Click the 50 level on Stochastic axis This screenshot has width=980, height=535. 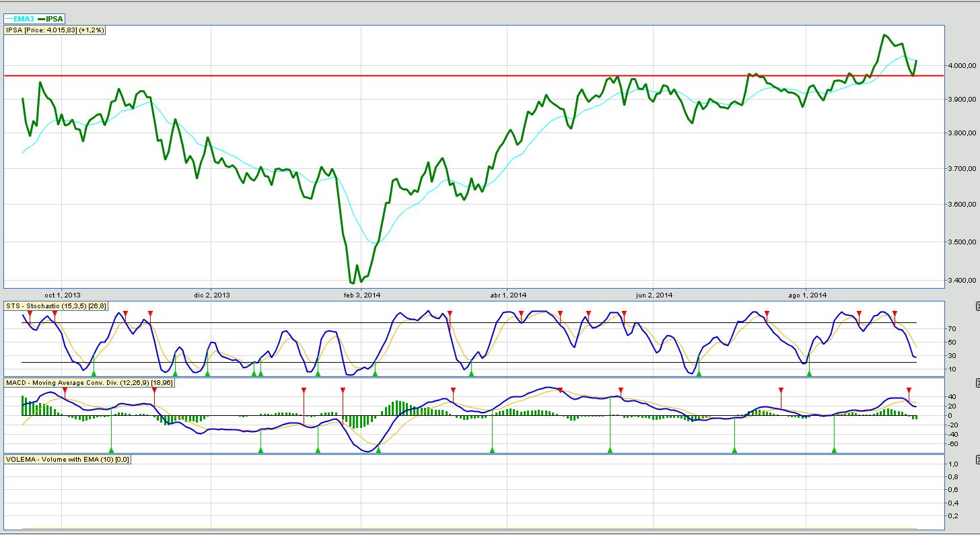[952, 343]
